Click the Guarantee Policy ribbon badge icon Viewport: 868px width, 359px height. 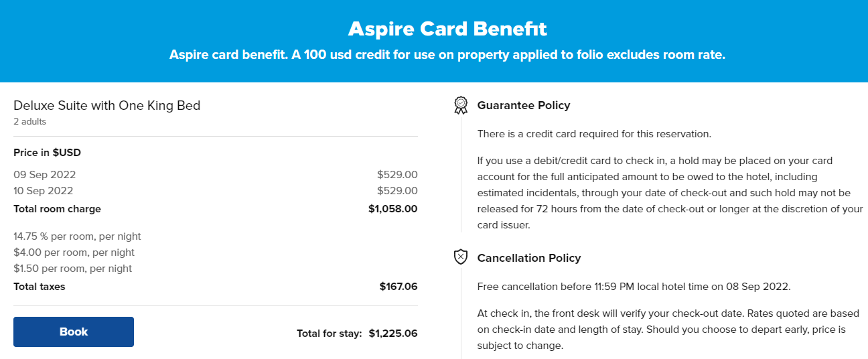click(x=461, y=105)
